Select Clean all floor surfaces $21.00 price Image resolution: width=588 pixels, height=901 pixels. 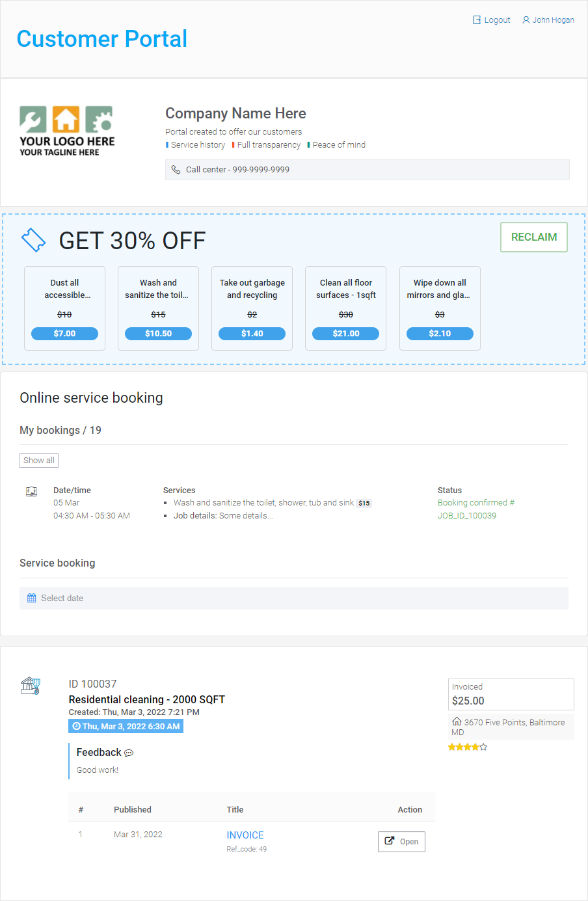point(345,334)
